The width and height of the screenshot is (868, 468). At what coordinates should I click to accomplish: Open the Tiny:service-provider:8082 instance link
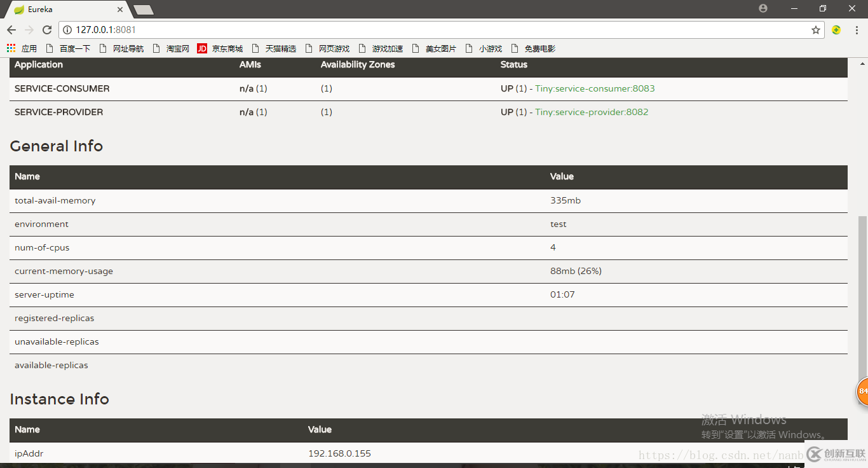(592, 112)
